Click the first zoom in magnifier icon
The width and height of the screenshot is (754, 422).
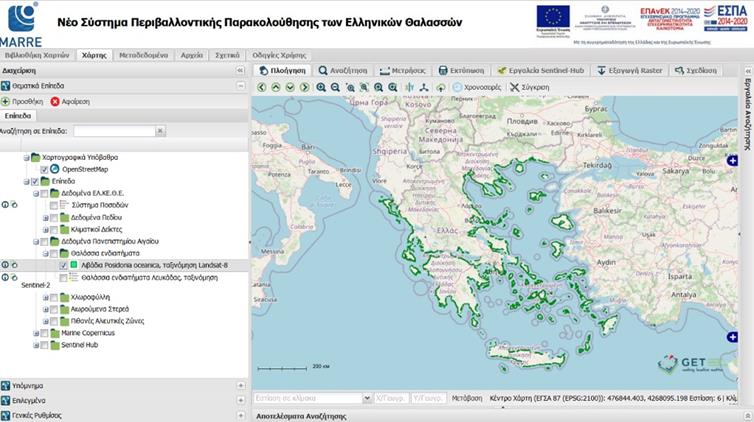click(x=321, y=87)
